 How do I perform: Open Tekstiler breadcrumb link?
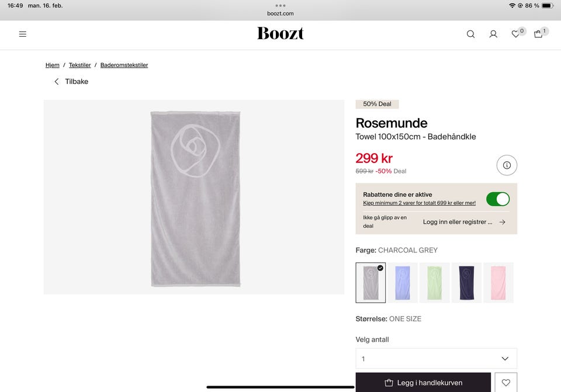(79, 65)
